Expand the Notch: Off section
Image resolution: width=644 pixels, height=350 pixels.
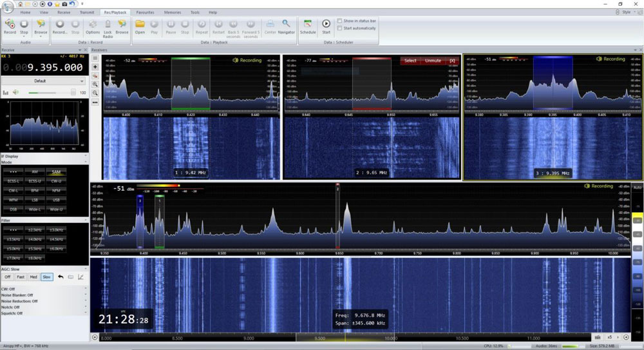86,307
